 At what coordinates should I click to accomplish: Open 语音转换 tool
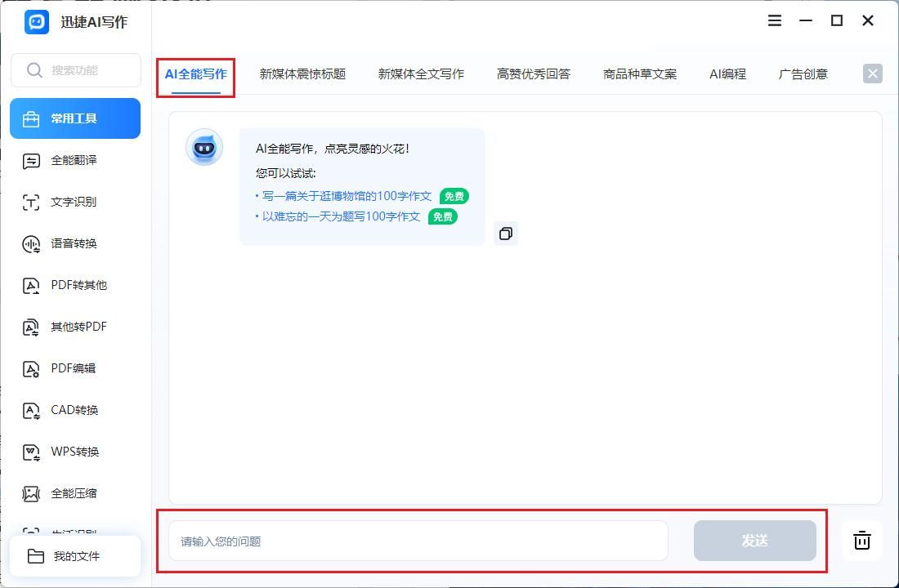tap(75, 243)
